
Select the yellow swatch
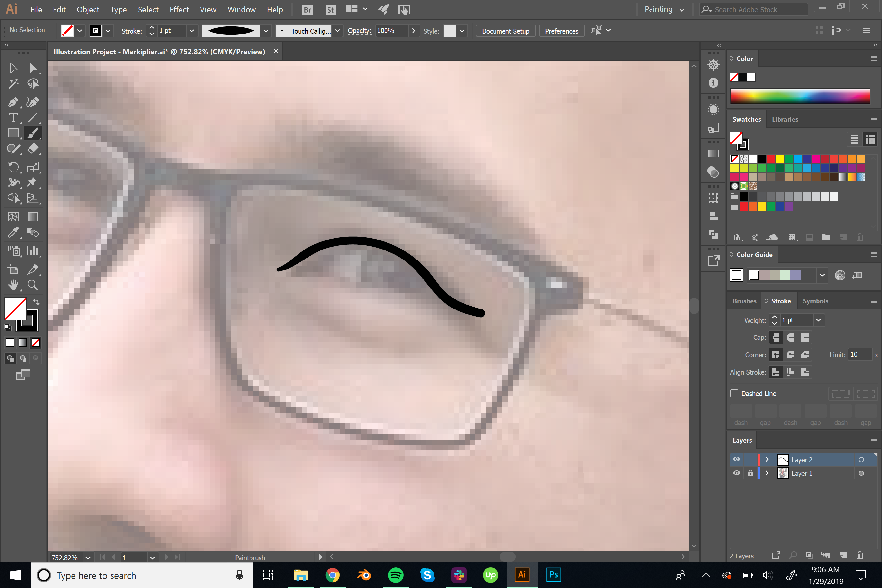[779, 159]
